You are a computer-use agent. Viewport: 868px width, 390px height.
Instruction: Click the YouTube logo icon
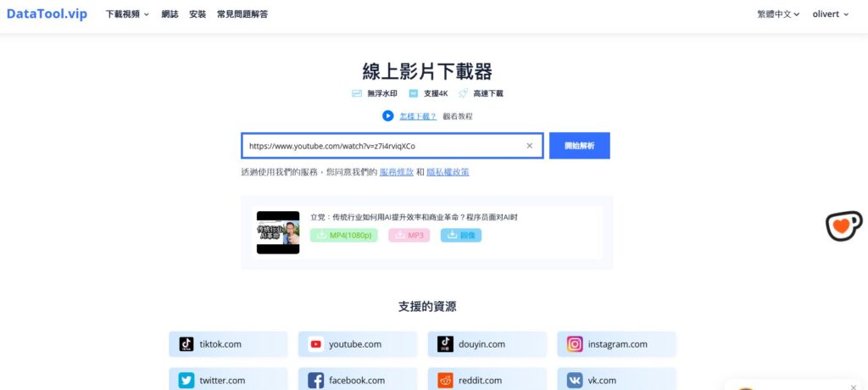click(316, 344)
